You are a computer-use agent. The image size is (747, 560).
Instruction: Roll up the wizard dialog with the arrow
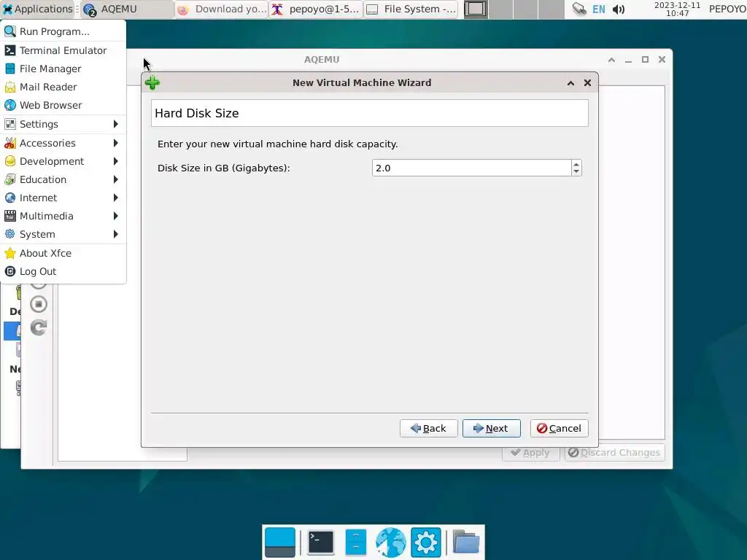tap(570, 83)
